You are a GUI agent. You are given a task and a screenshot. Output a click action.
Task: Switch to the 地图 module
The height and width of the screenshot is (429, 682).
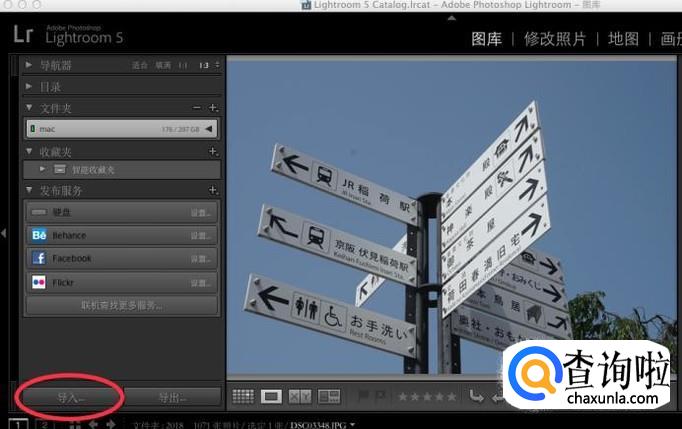click(x=623, y=39)
